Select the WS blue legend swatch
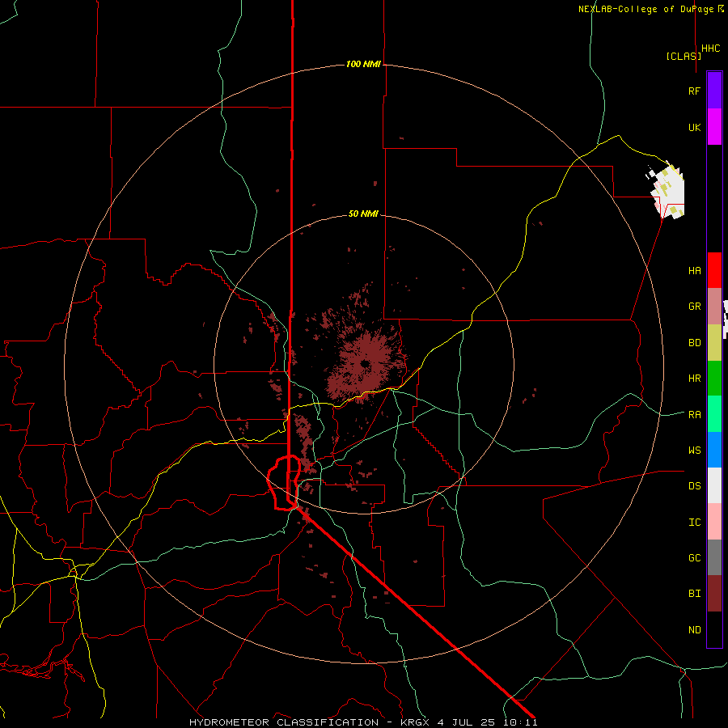Screen dimensions: 728x728 (714, 450)
